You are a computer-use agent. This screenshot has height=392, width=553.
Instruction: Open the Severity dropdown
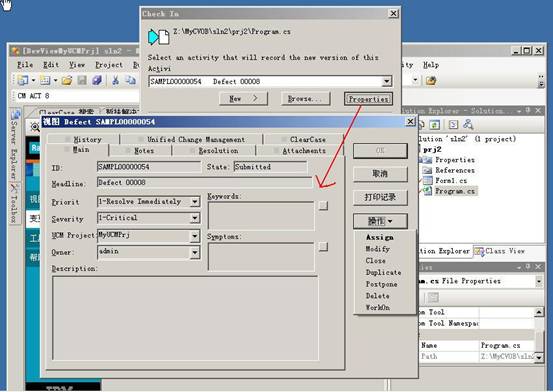coord(195,218)
